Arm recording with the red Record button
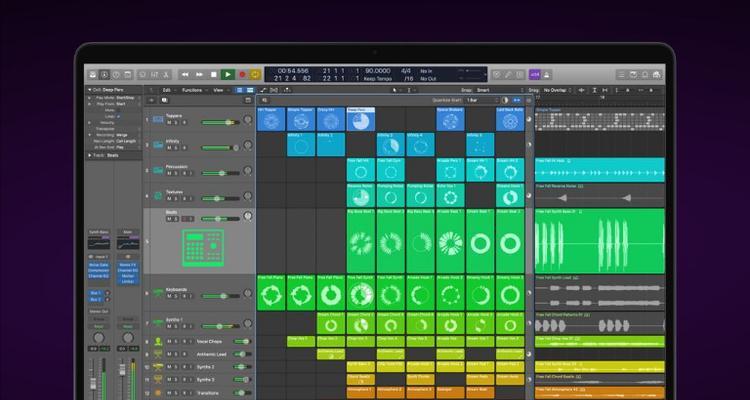This screenshot has width=750, height=400. [x=242, y=75]
